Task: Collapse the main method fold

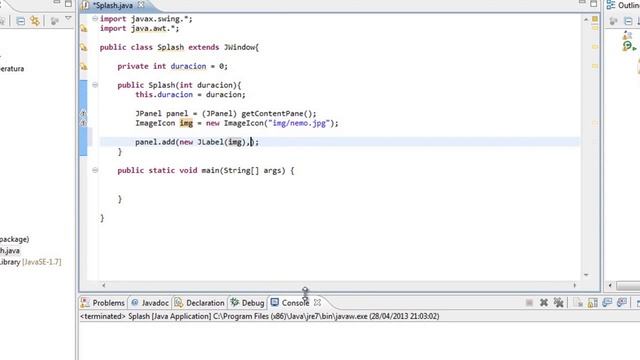Action: [x=95, y=170]
